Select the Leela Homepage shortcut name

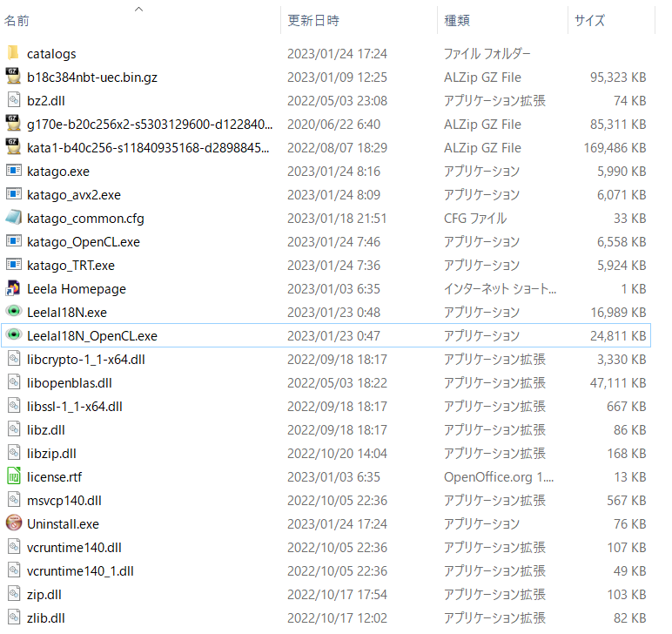point(77,289)
